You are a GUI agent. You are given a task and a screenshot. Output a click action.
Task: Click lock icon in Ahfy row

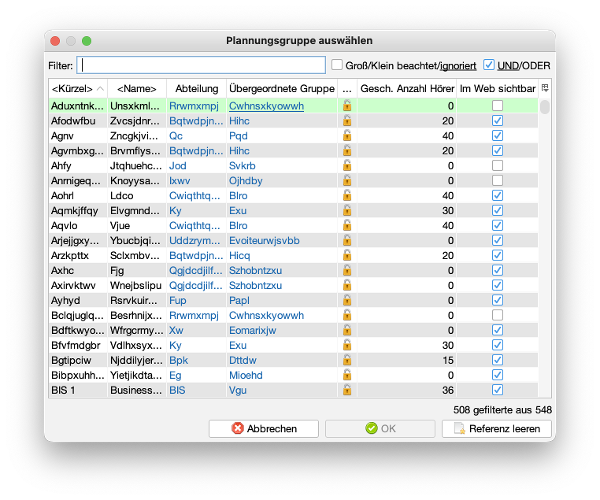click(347, 165)
